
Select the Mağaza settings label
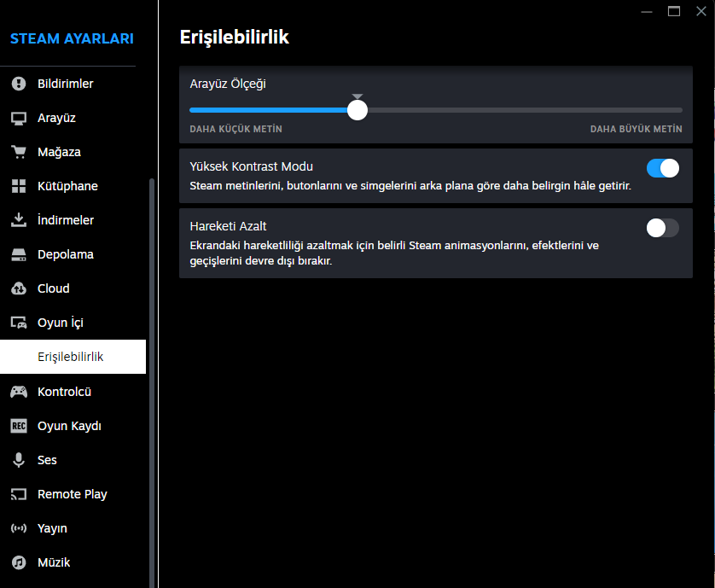[x=59, y=152]
